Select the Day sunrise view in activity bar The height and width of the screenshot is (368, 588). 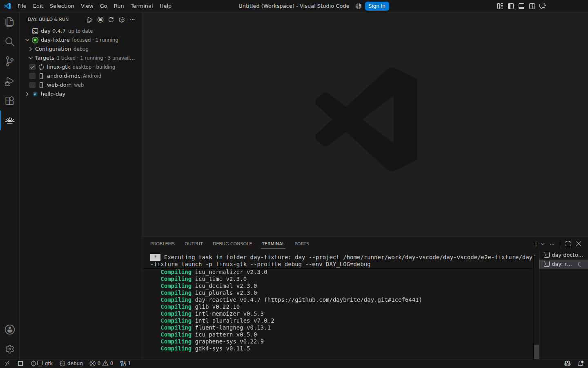point(9,120)
